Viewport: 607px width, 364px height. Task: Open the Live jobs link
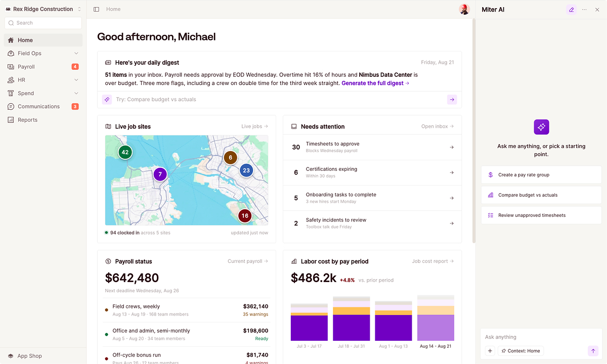coord(255,126)
